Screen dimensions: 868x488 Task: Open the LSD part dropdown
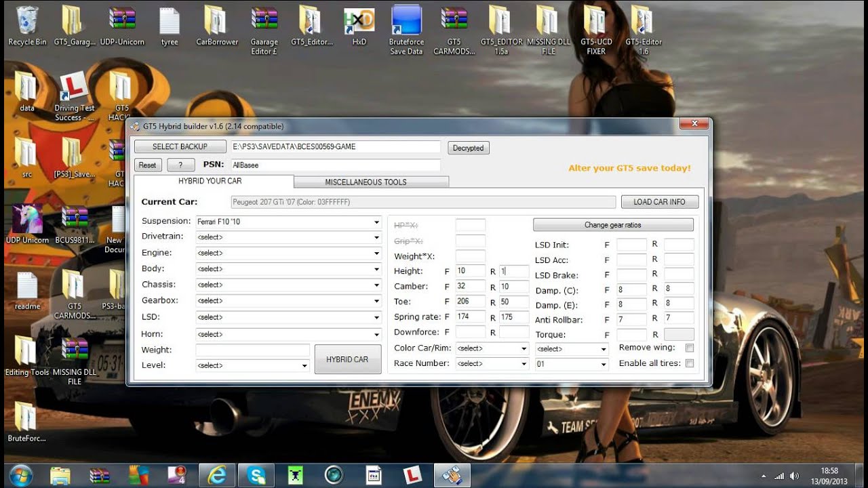pyautogui.click(x=288, y=317)
